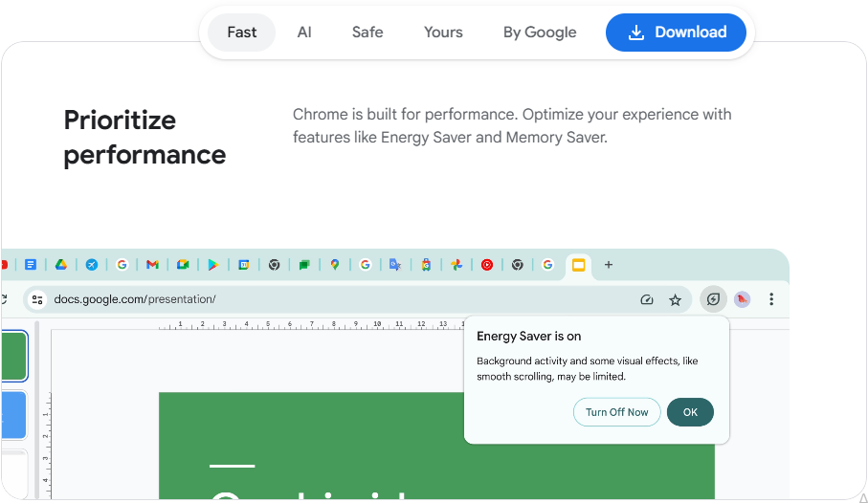The height and width of the screenshot is (503, 868).
Task: Select the green slide thumbnail
Action: pos(14,356)
